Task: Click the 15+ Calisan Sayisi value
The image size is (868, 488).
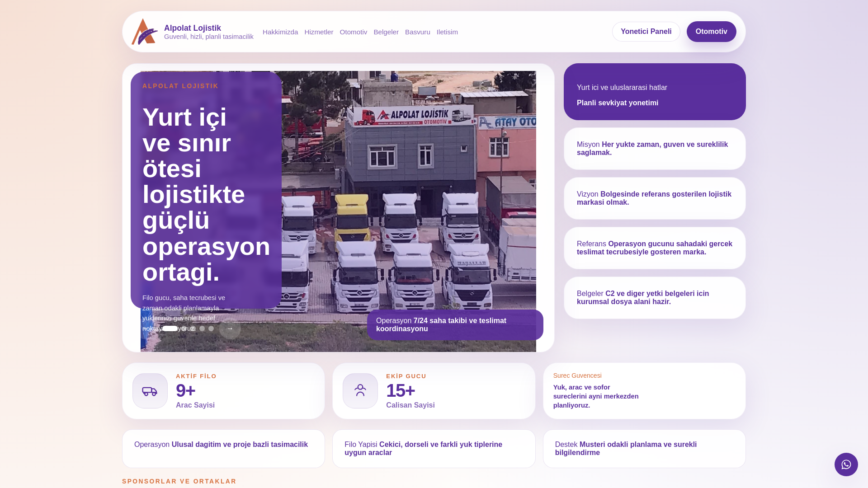Action: coord(401,390)
